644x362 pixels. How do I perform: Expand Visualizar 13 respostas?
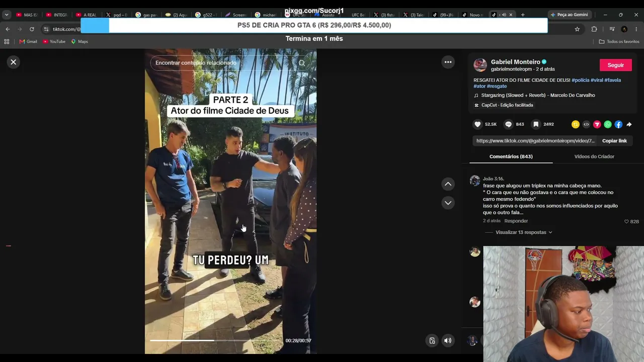coord(524,232)
